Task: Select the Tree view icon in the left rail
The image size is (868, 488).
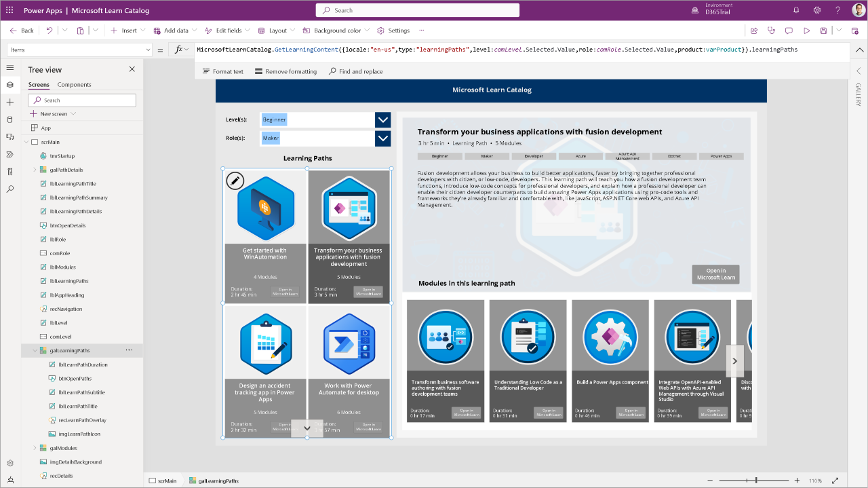Action: click(x=10, y=85)
